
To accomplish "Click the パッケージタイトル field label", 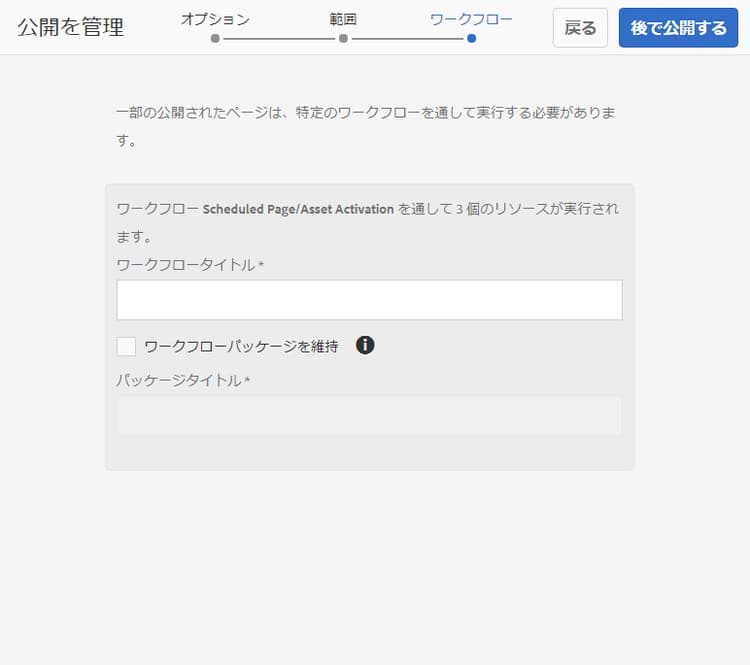I will coord(183,380).
